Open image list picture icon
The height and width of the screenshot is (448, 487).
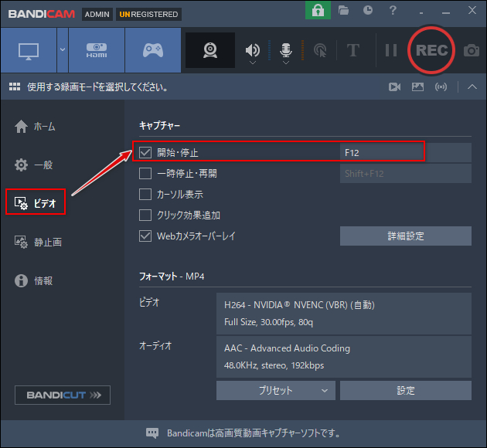coord(417,87)
